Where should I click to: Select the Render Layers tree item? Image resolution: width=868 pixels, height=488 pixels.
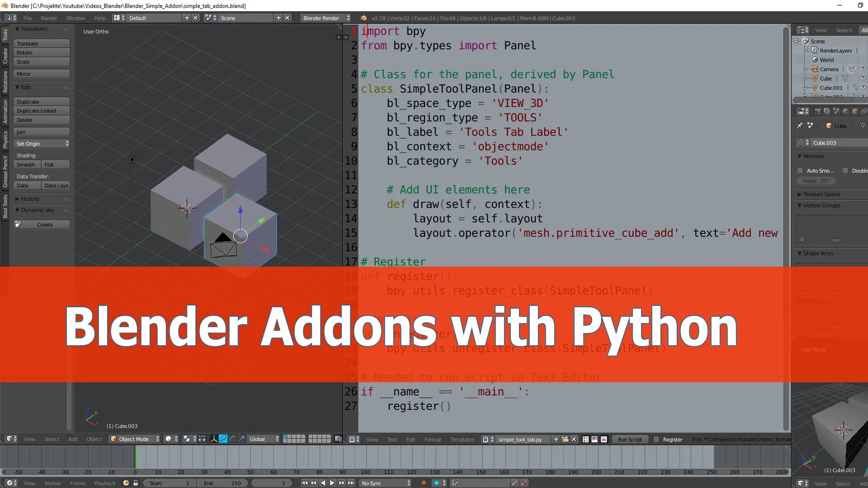(x=835, y=50)
